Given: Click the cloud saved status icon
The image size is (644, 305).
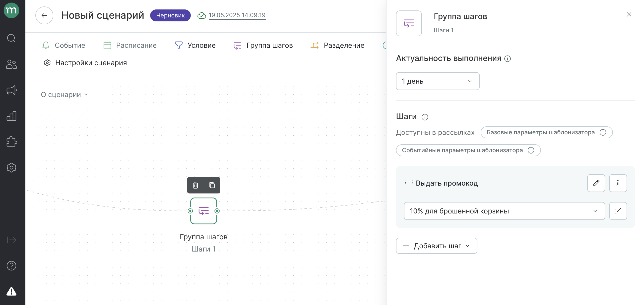Looking at the screenshot, I should 201,15.
